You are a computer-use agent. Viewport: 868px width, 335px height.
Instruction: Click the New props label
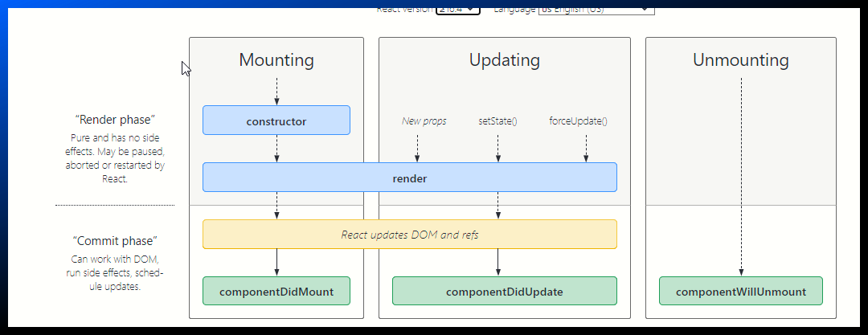point(424,121)
